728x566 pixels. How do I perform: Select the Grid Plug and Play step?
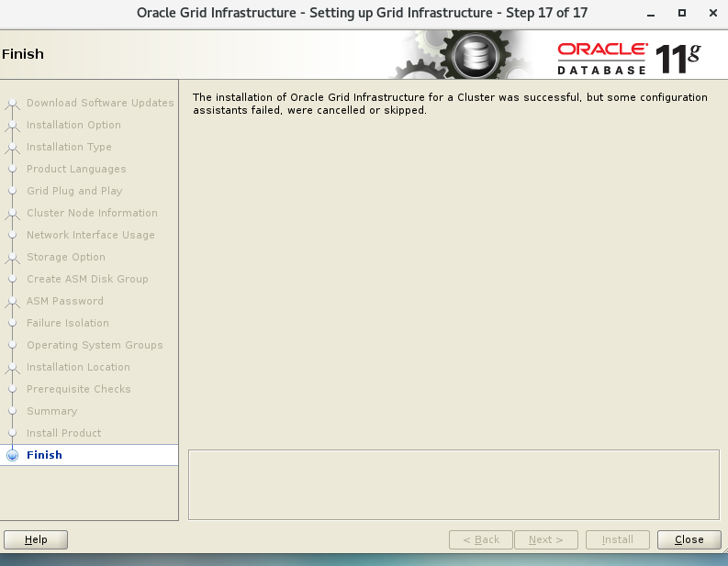pos(74,191)
